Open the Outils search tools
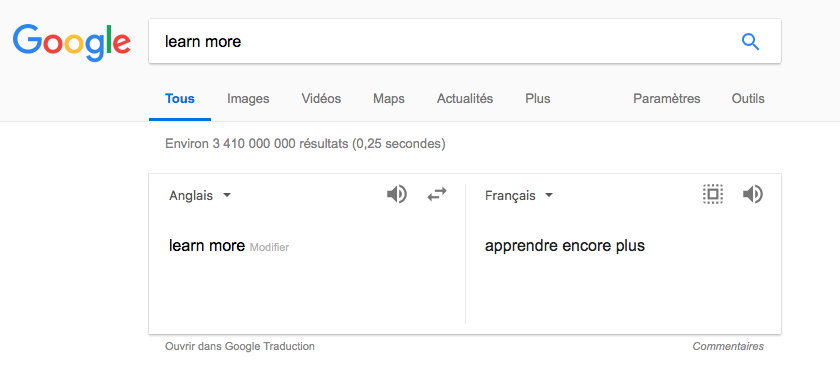 [748, 99]
